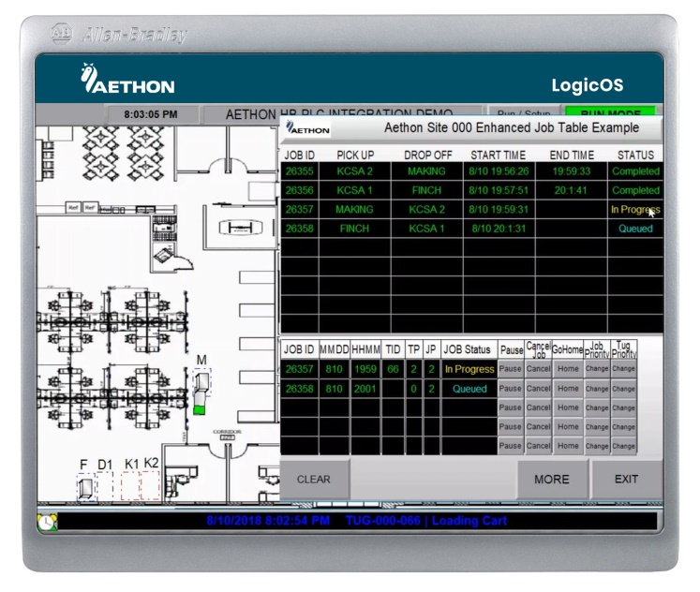The image size is (700, 592).
Task: Cancel job 26357
Action: 539,369
